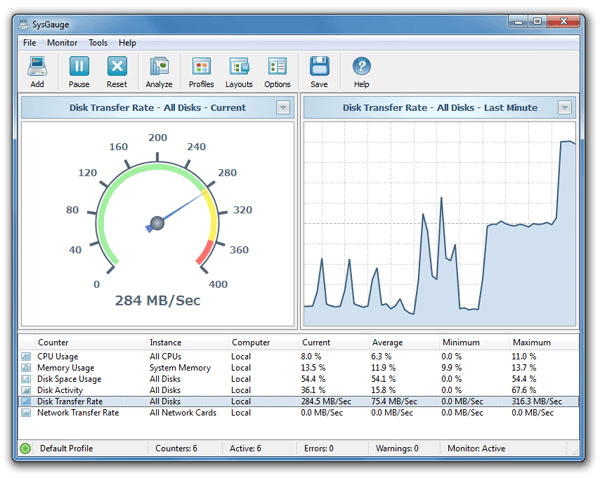This screenshot has height=478, width=600.
Task: Open the Monitor menu
Action: click(x=62, y=43)
